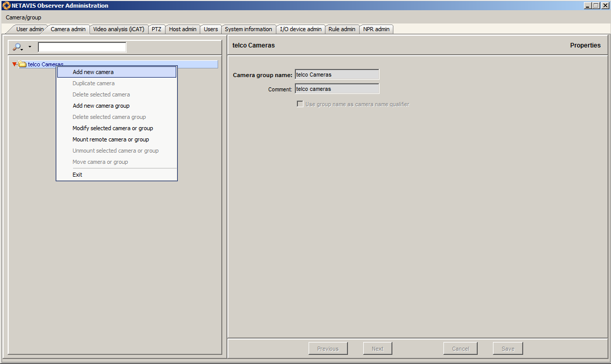Open the search options dropdown arrow
Screen dimensions: 611x364
(30, 47)
